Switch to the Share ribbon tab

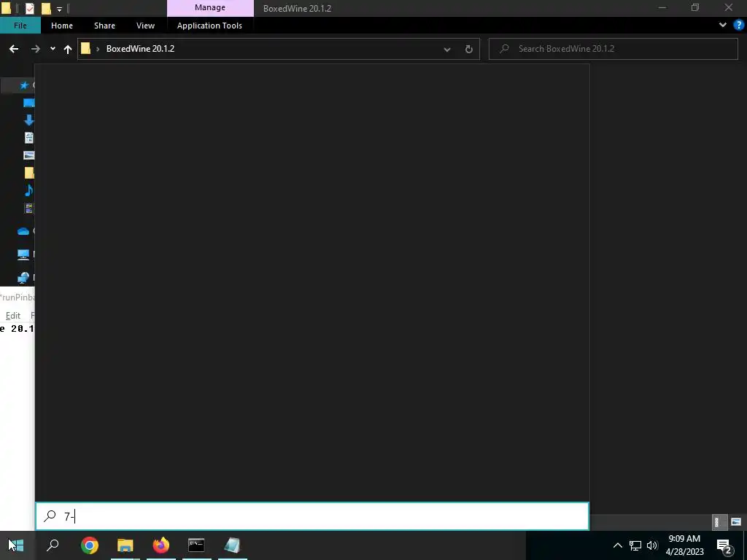[x=104, y=26]
